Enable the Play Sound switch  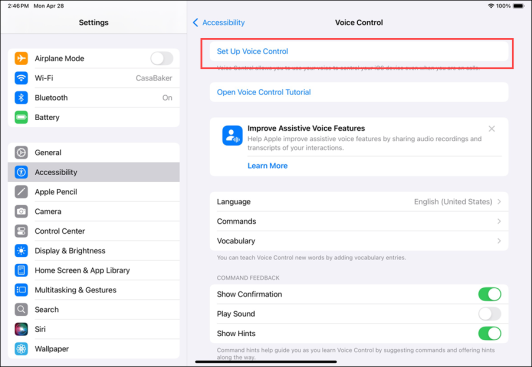coord(490,314)
